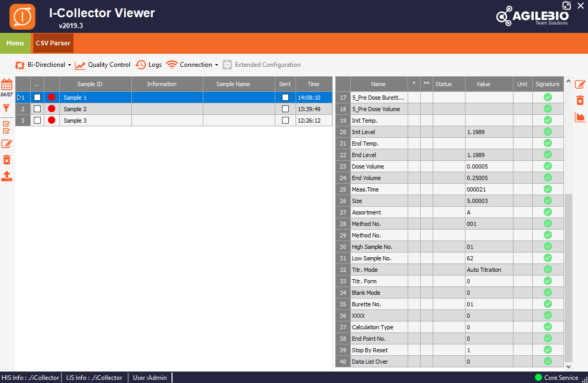This screenshot has width=588, height=383.
Task: Click the results scrollbar down arrow
Action: pyautogui.click(x=569, y=366)
